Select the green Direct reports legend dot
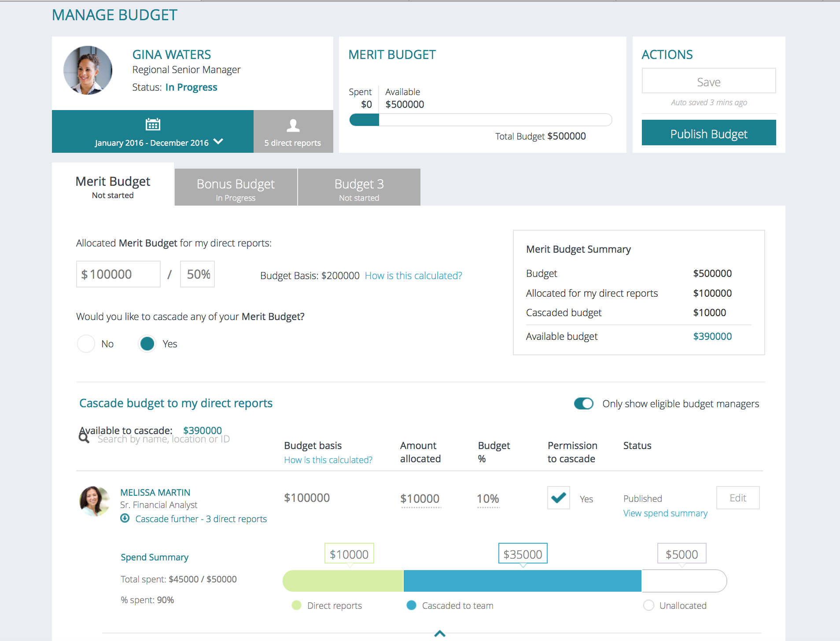840x641 pixels. tap(296, 605)
